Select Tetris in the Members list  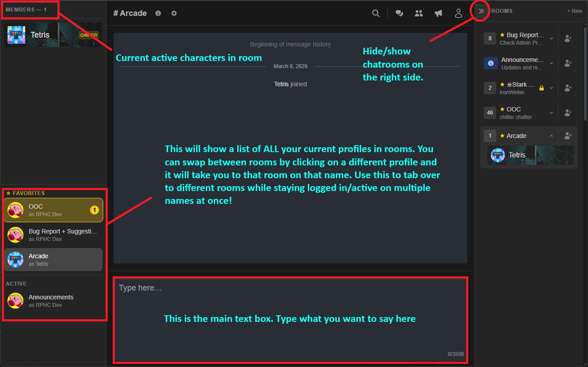(53, 35)
